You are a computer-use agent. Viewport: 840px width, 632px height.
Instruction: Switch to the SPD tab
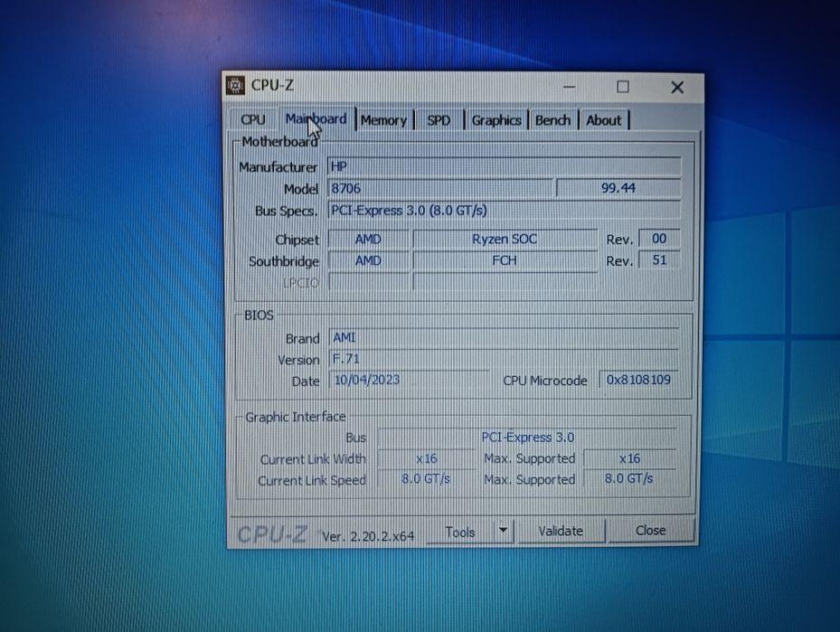(439, 120)
